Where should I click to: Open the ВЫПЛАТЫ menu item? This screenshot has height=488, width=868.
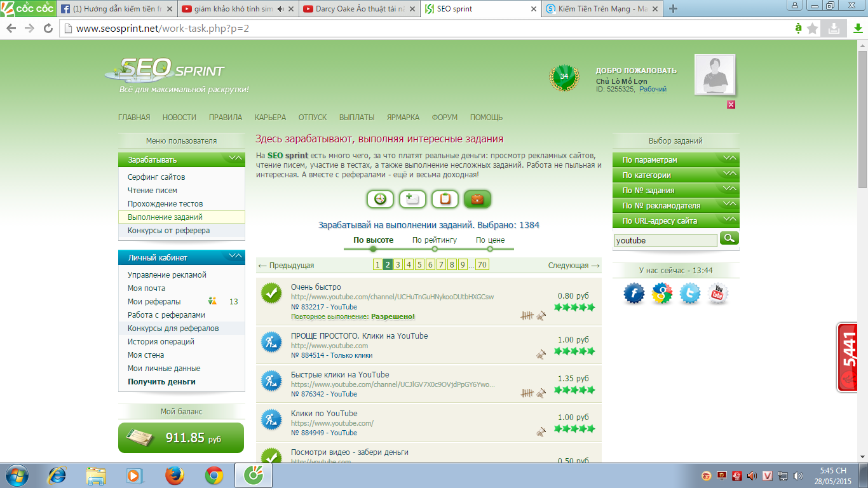356,117
